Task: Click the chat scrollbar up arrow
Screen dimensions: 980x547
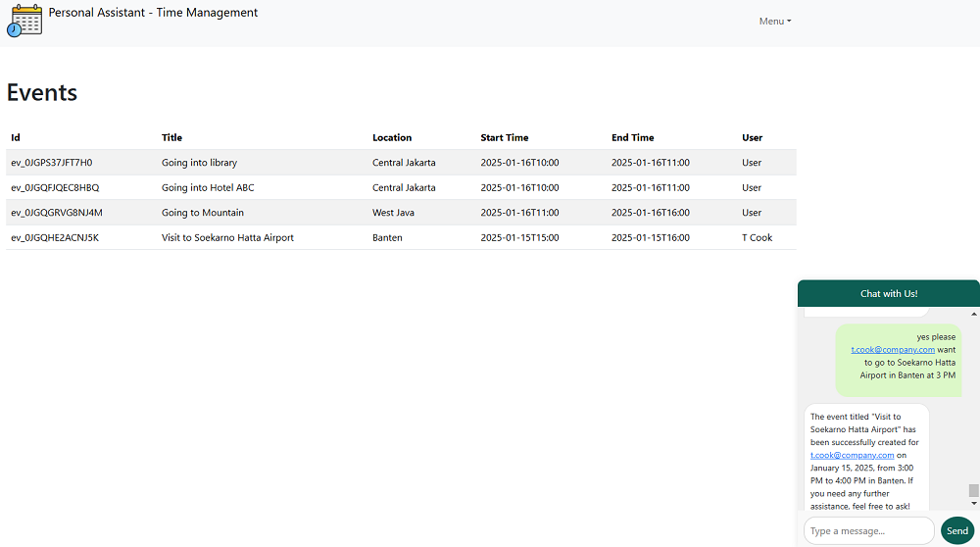Action: click(973, 314)
